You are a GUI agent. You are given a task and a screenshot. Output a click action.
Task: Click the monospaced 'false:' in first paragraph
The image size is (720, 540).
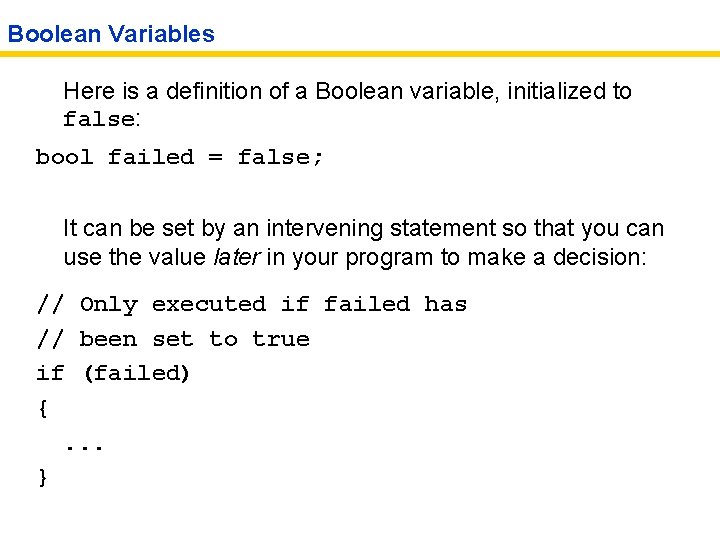[101, 120]
